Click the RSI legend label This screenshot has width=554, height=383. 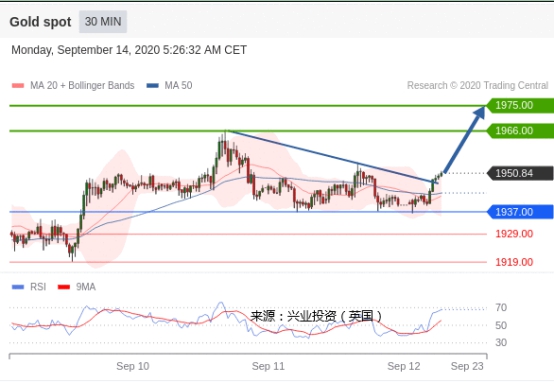click(x=38, y=287)
